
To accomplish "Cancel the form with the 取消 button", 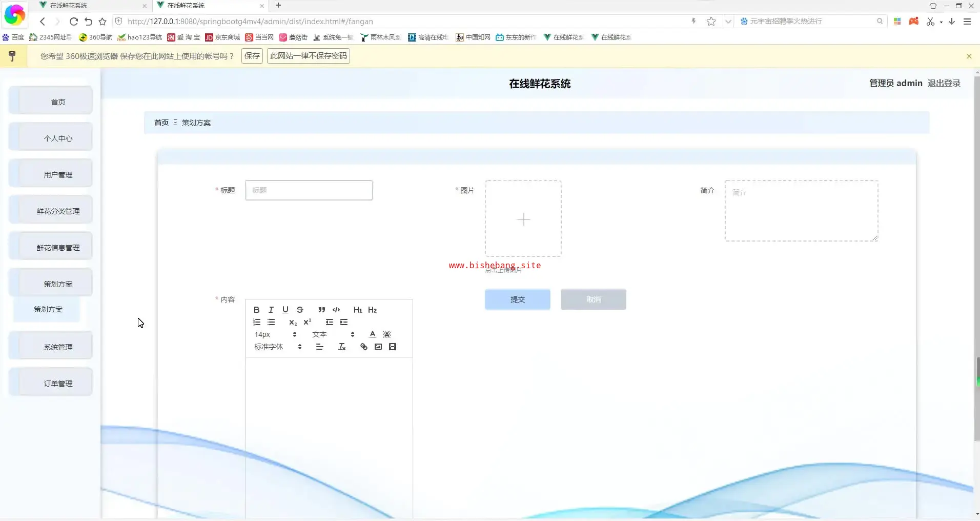I will 594,299.
